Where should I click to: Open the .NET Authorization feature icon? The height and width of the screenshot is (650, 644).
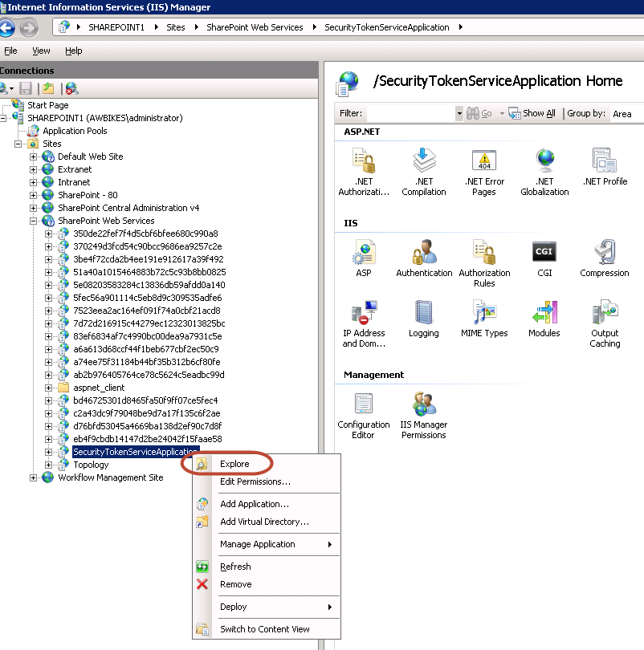tap(364, 172)
